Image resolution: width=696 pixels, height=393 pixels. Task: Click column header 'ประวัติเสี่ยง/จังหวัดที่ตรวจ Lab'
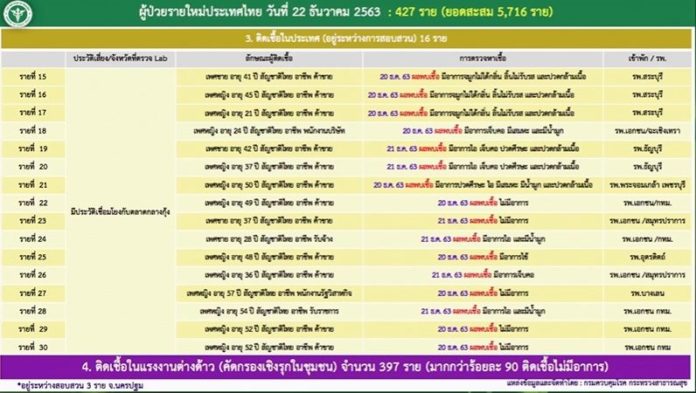121,59
